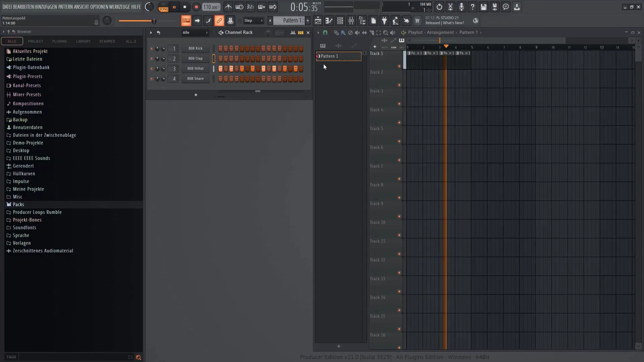Open Playlist options menu arrow
644x362 pixels.
(x=318, y=33)
